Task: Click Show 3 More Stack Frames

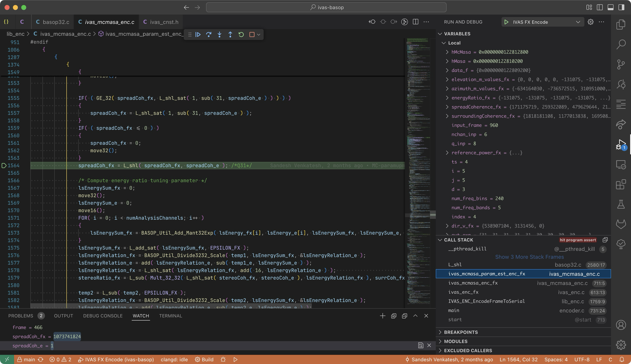Action: click(529, 257)
